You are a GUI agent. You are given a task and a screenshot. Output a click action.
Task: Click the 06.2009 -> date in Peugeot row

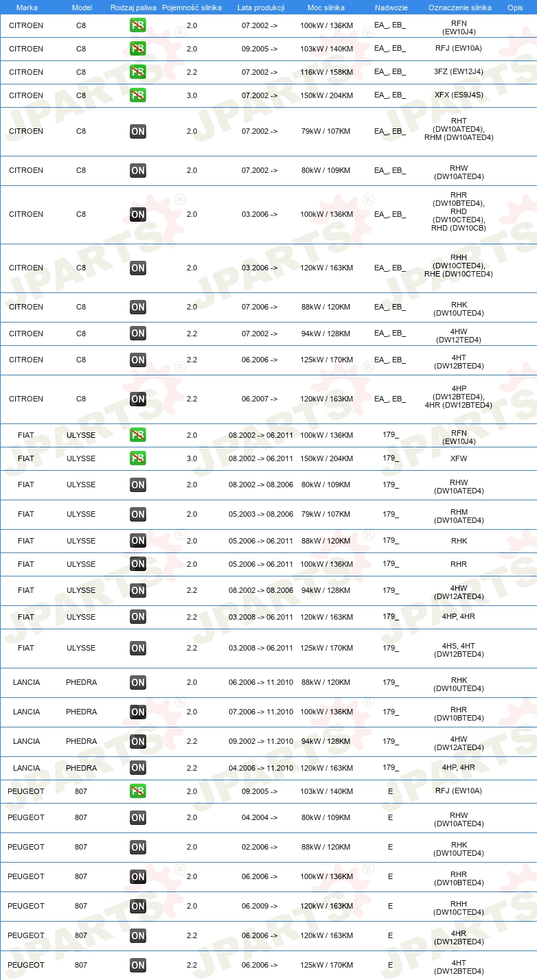260,906
